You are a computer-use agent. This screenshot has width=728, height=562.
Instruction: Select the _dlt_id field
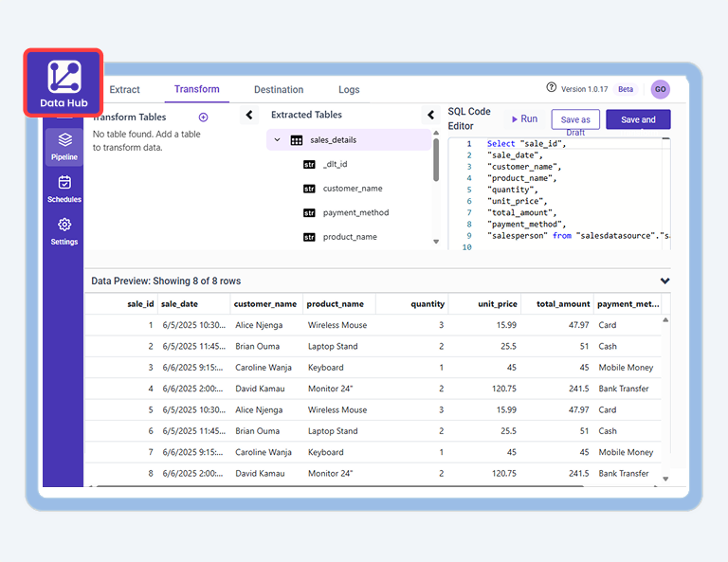[x=336, y=164]
